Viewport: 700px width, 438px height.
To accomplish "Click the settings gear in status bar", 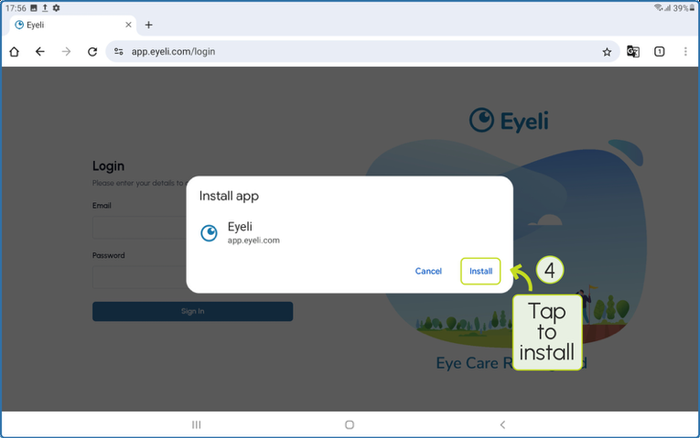I will (56, 8).
